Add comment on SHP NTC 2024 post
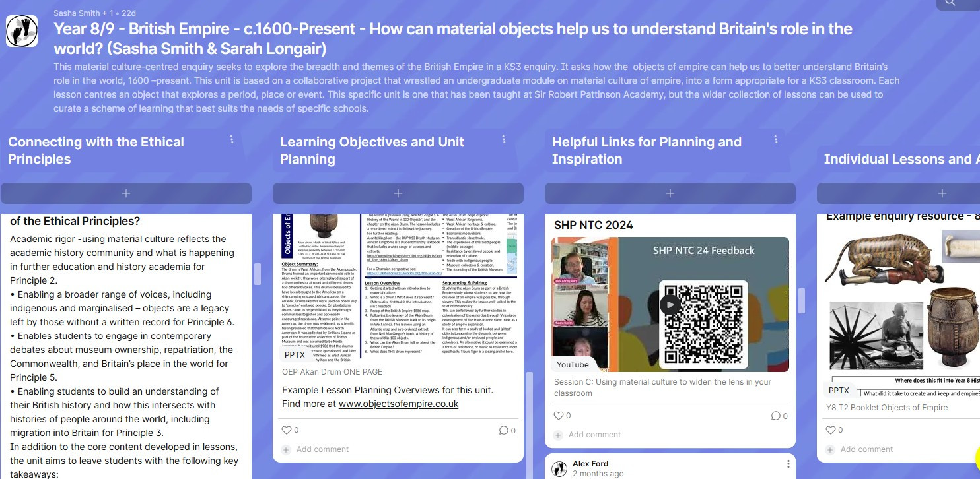The width and height of the screenshot is (980, 479). tap(594, 435)
